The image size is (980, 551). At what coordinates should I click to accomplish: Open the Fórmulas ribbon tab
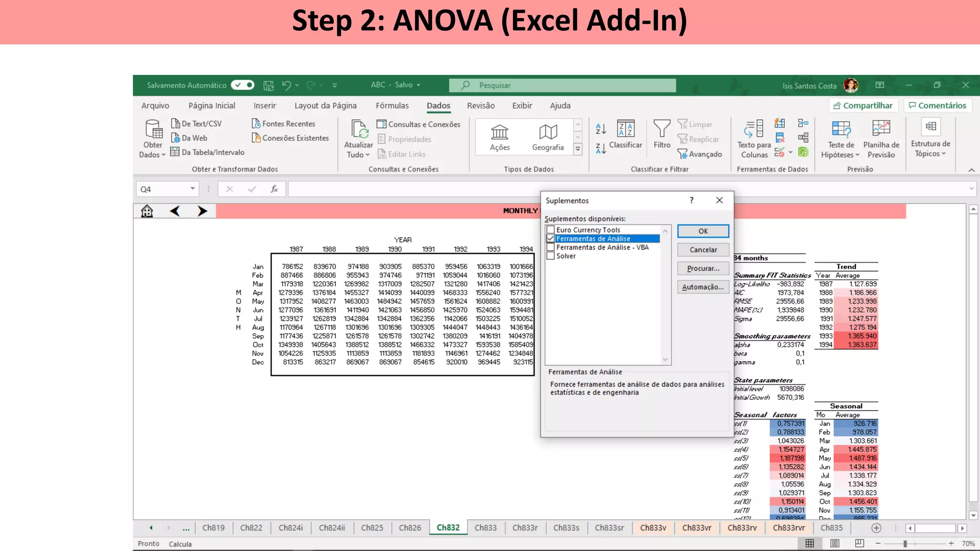(392, 106)
